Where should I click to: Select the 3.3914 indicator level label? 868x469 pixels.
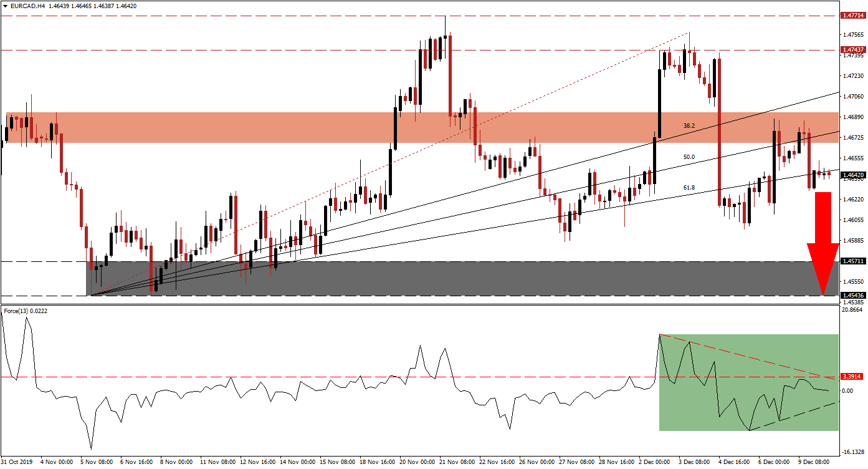click(851, 377)
